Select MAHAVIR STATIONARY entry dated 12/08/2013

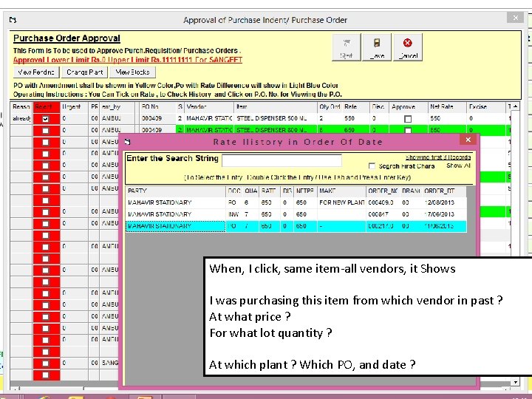pyautogui.click(x=296, y=202)
